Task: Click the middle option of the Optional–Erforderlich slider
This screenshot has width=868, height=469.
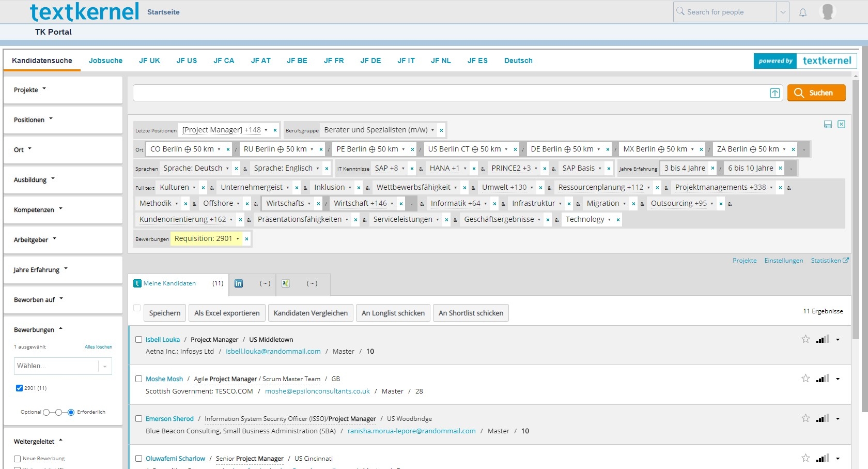Action: pos(58,412)
